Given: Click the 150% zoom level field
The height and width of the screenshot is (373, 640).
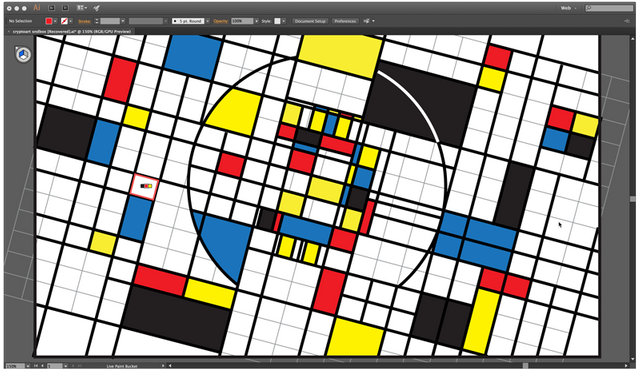Looking at the screenshot, I should coord(15,366).
